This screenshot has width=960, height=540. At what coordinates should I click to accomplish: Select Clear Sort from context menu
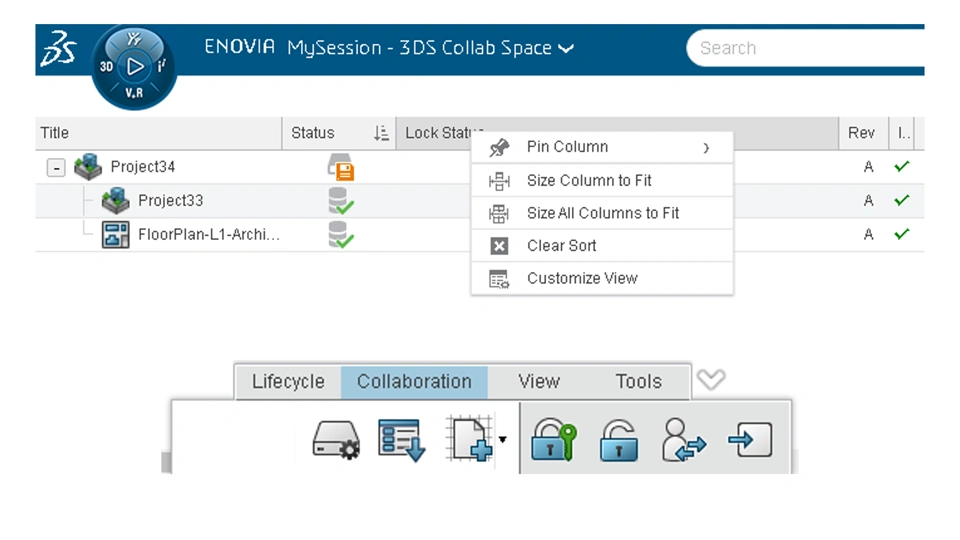[x=561, y=246]
